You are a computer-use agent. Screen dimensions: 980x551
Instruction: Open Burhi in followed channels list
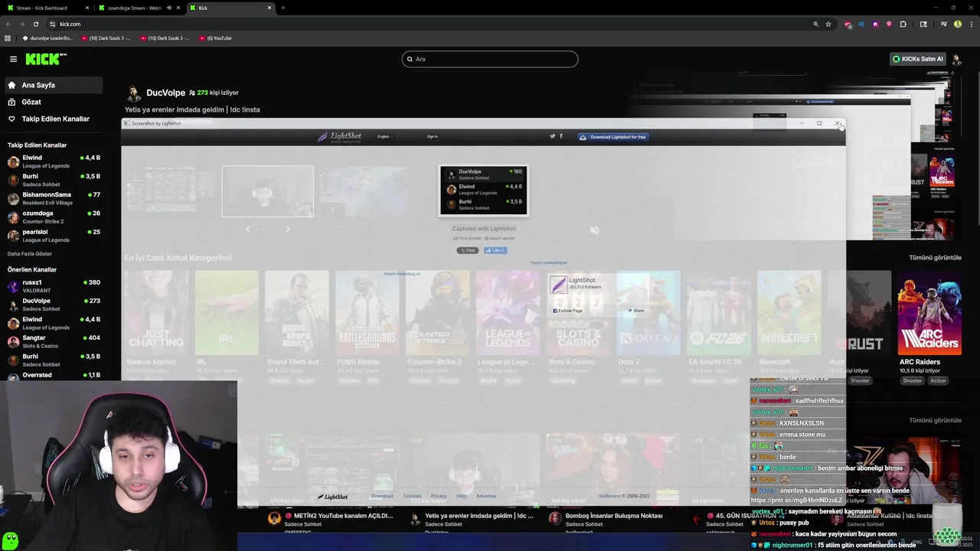click(x=54, y=180)
